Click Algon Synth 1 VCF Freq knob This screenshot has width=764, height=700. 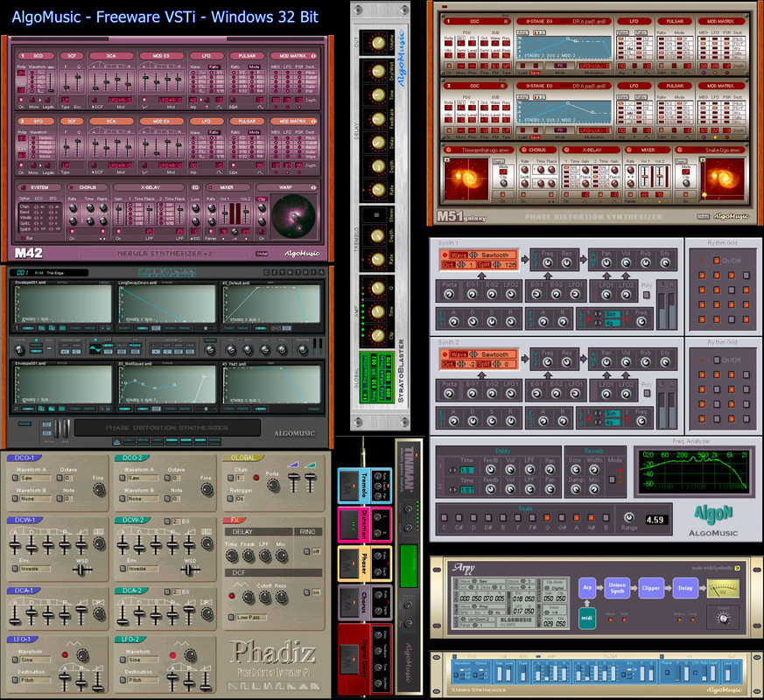tap(548, 263)
